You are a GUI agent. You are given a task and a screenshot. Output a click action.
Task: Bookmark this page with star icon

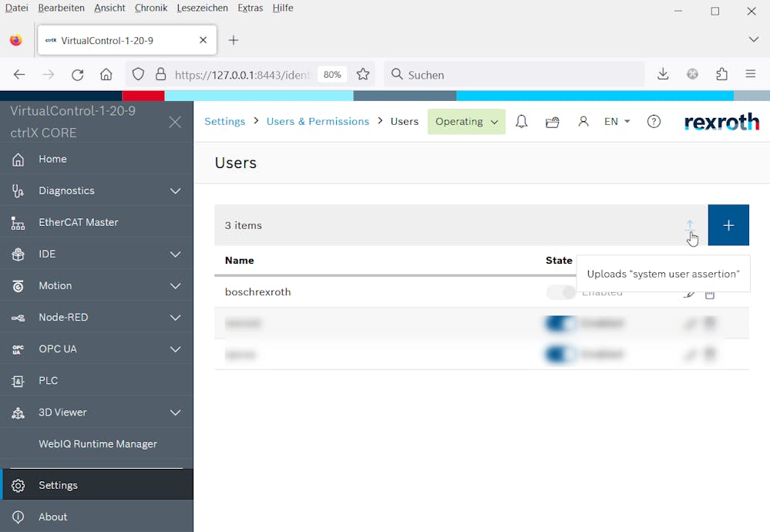[x=363, y=74]
